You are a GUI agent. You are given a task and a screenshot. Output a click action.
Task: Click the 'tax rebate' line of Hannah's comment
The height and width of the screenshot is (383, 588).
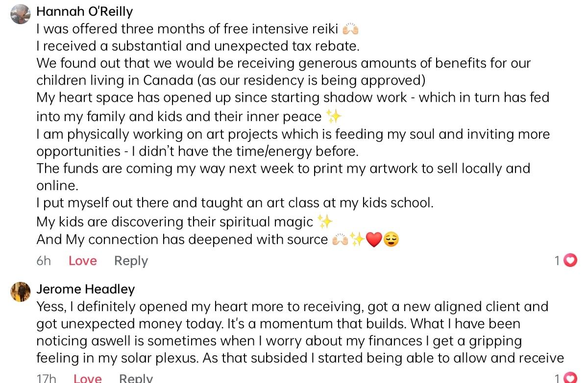click(x=198, y=47)
